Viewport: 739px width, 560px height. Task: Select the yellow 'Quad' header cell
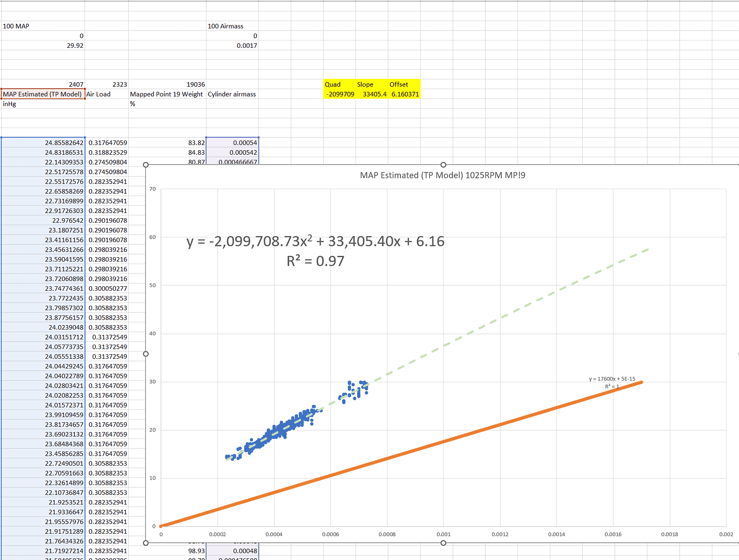pos(339,84)
